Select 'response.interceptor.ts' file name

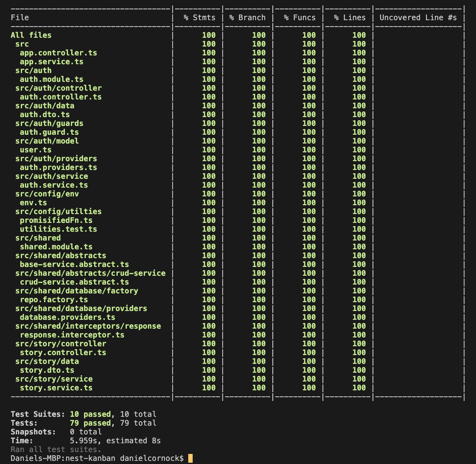(x=72, y=335)
